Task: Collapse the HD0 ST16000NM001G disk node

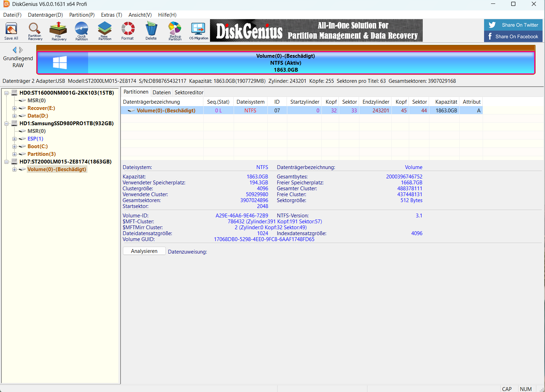Action: pyautogui.click(x=6, y=93)
